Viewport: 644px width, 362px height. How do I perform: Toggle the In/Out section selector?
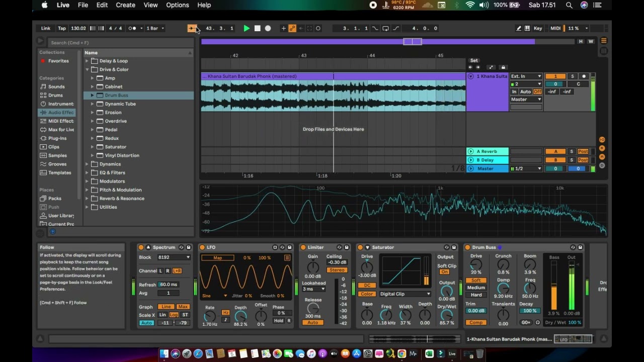[x=602, y=140]
